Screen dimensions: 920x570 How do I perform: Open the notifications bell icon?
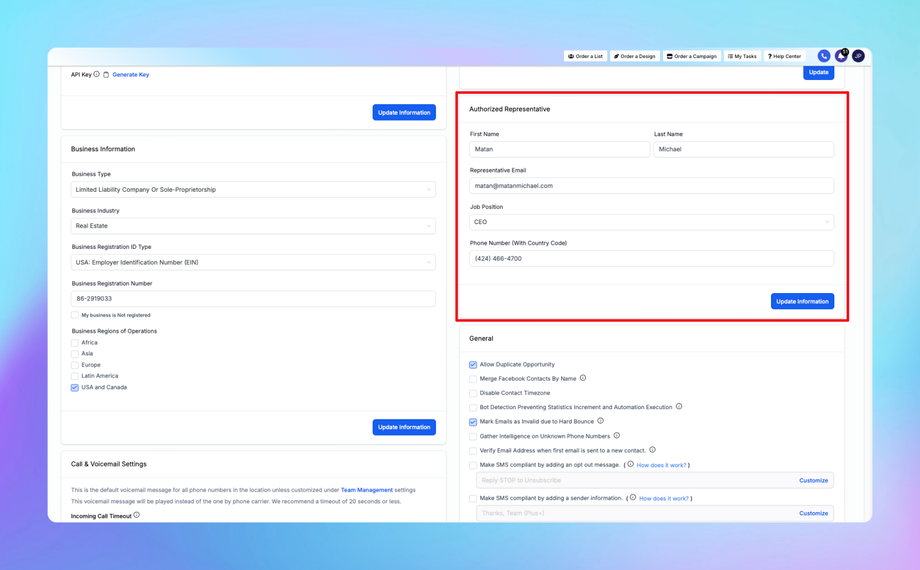point(841,56)
